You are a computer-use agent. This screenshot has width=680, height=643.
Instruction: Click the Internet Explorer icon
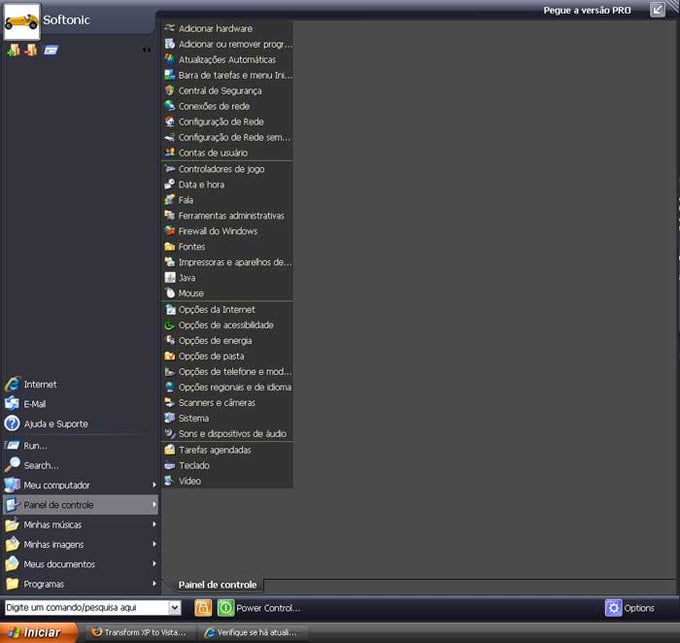click(x=12, y=384)
